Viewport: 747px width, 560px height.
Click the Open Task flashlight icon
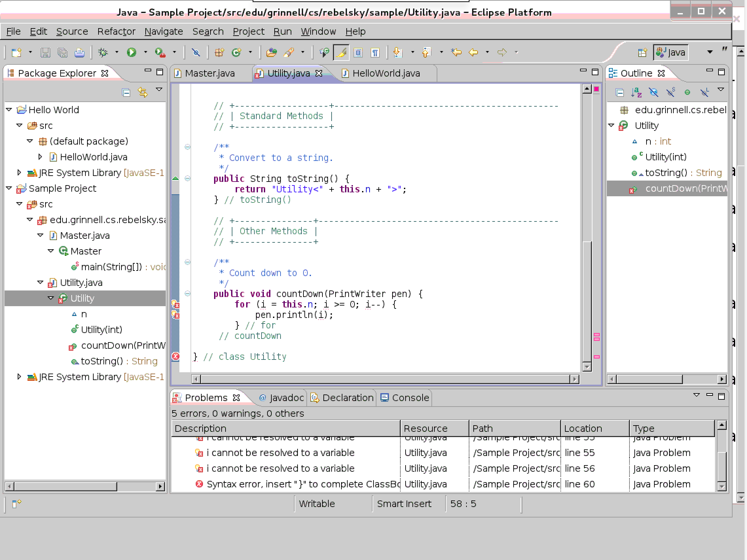point(289,52)
